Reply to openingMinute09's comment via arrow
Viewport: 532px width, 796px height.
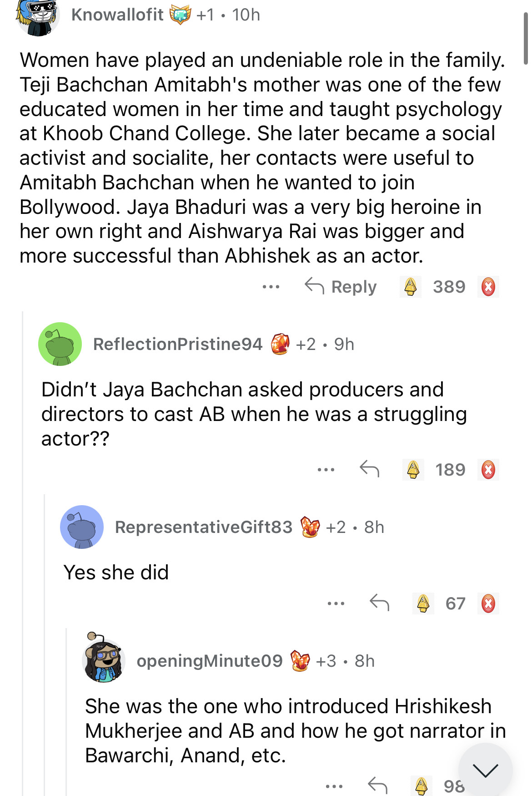[377, 785]
